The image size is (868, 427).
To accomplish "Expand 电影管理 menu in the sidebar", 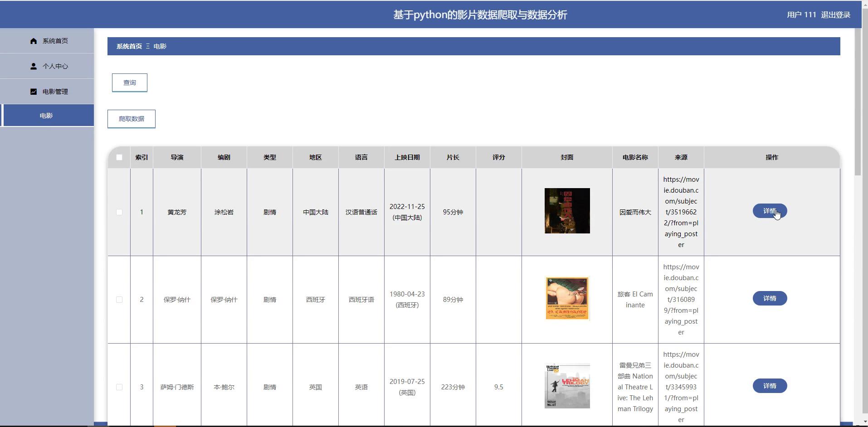I will pyautogui.click(x=47, y=92).
